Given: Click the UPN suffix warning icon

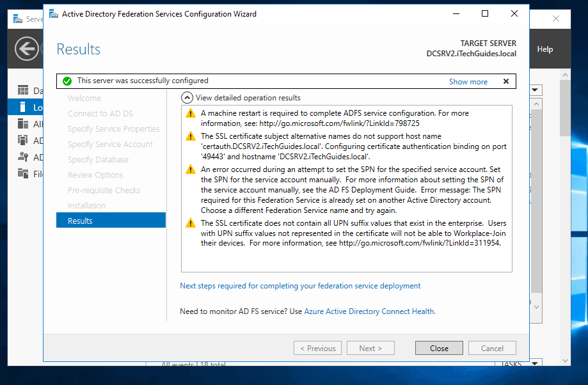Looking at the screenshot, I should (191, 223).
